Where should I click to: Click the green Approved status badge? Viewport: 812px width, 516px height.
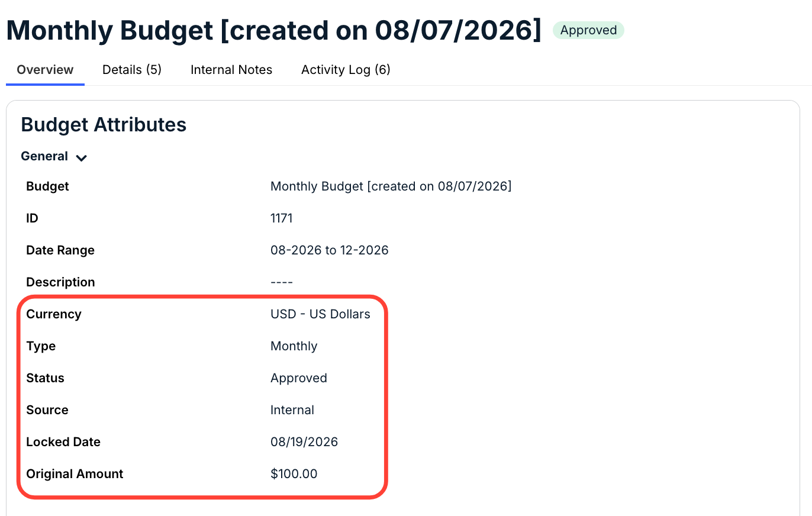point(588,30)
